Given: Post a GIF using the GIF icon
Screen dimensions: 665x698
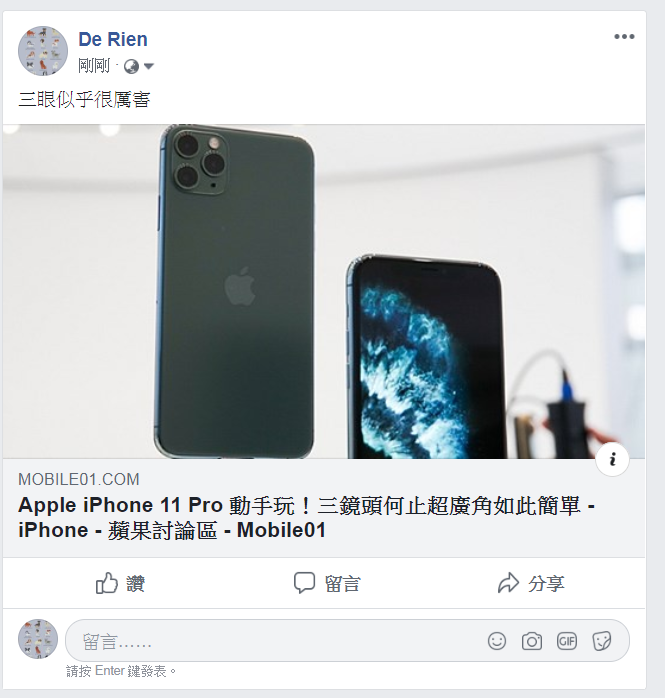Looking at the screenshot, I should (x=567, y=641).
